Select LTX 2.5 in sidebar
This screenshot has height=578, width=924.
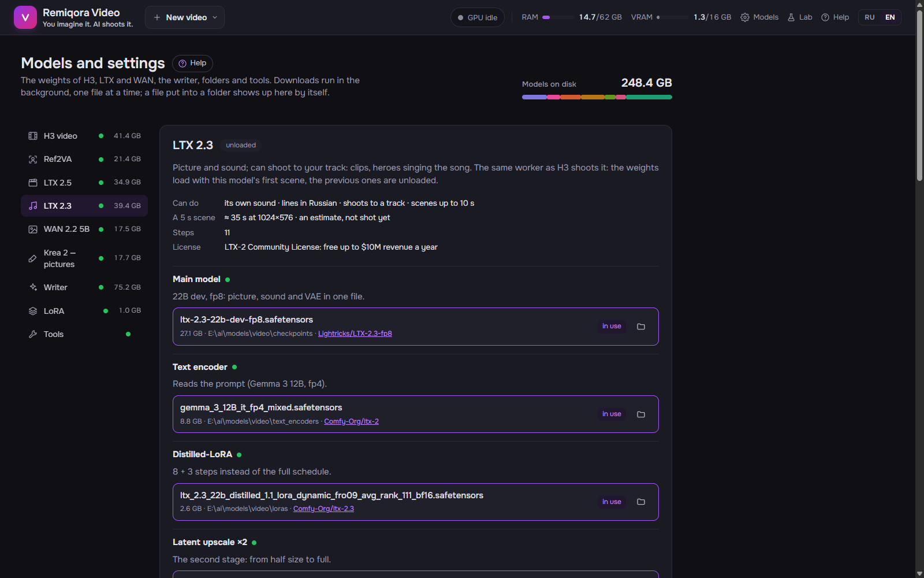tap(84, 183)
